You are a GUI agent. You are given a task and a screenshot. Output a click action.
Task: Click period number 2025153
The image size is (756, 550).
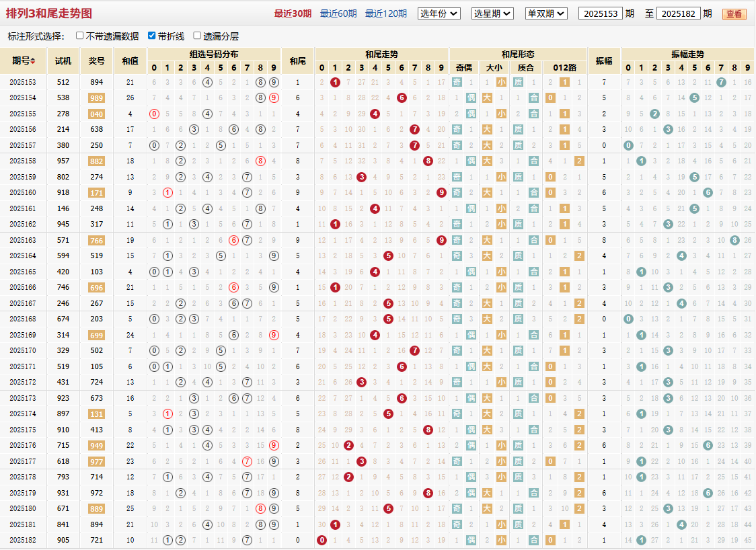tap(23, 82)
